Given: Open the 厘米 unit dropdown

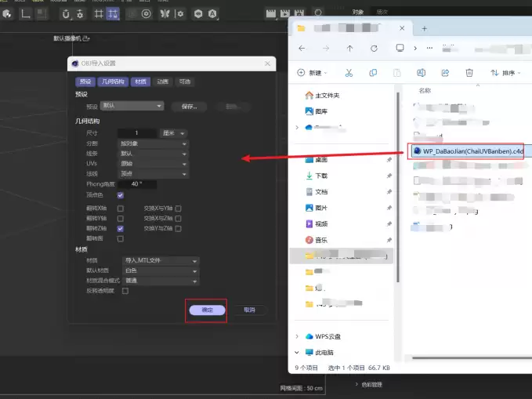Looking at the screenshot, I should [x=173, y=133].
